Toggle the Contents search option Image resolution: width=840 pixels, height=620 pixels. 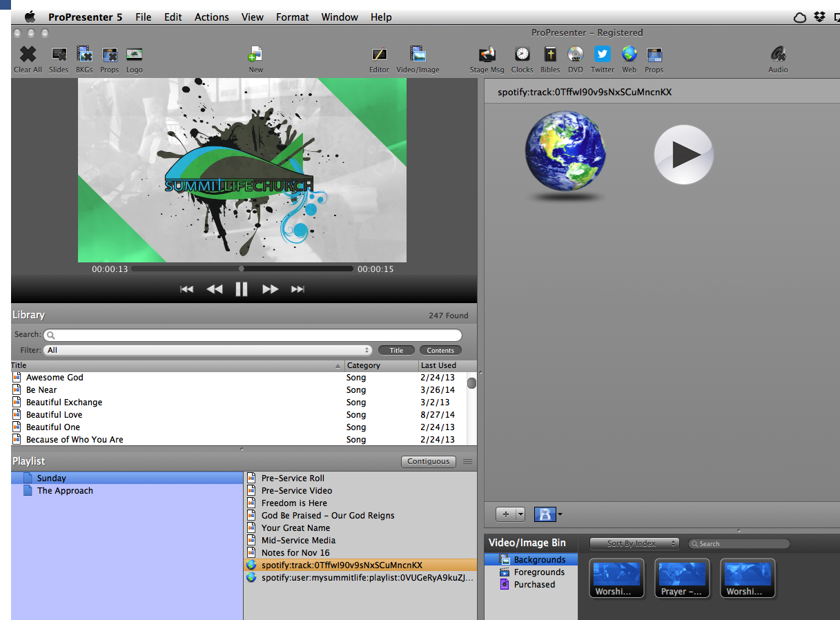click(440, 350)
